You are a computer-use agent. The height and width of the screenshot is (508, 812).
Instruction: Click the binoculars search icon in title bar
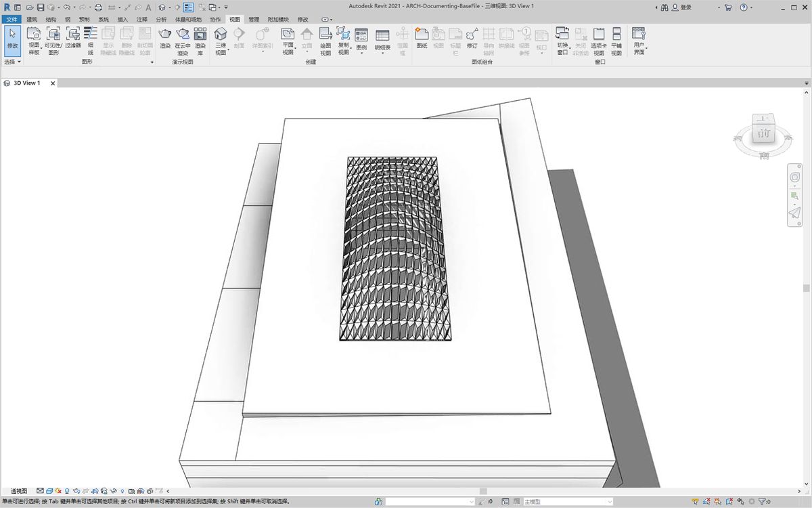click(664, 7)
